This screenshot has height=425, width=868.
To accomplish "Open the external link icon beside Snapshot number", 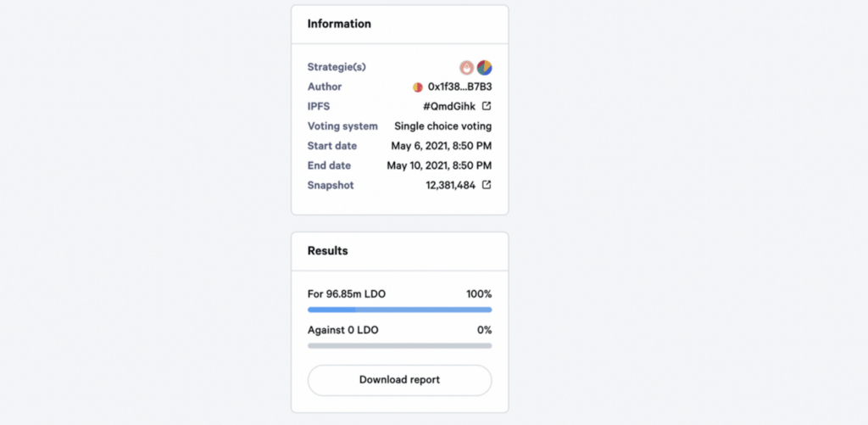I will (x=487, y=185).
